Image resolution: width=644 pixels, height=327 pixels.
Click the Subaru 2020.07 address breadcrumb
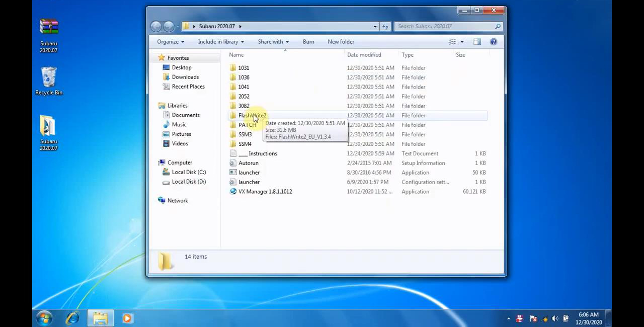(x=217, y=26)
